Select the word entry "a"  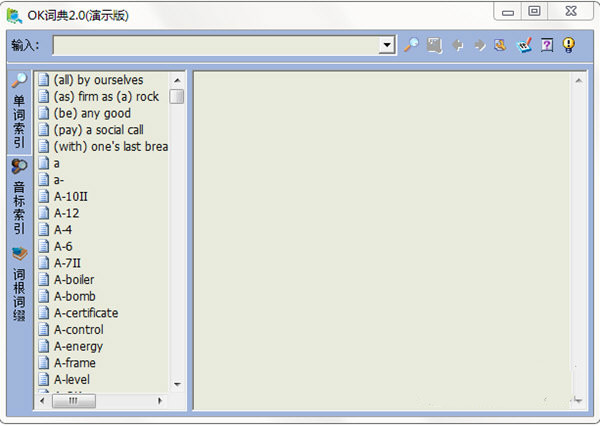click(x=56, y=163)
